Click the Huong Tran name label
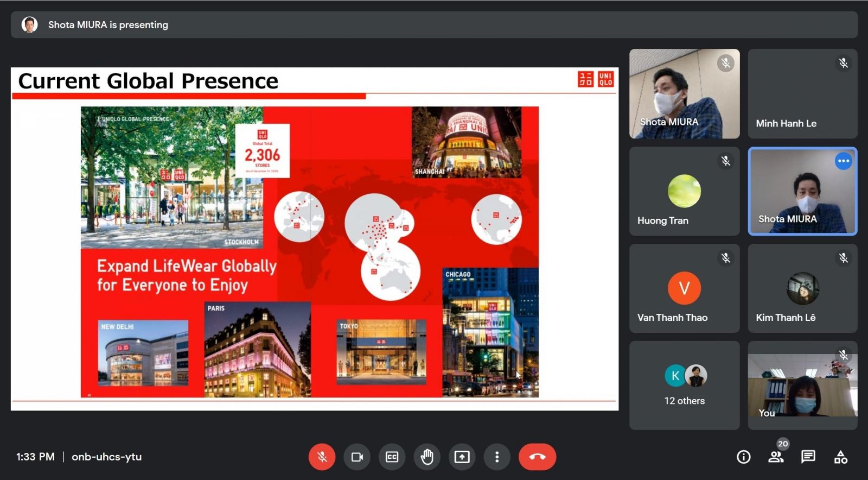The height and width of the screenshot is (480, 868). tap(662, 220)
